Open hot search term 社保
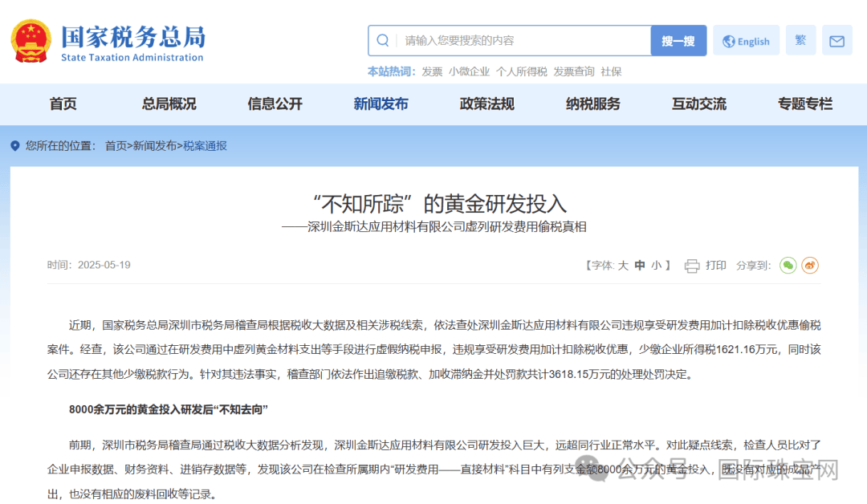867x504 pixels. [611, 71]
